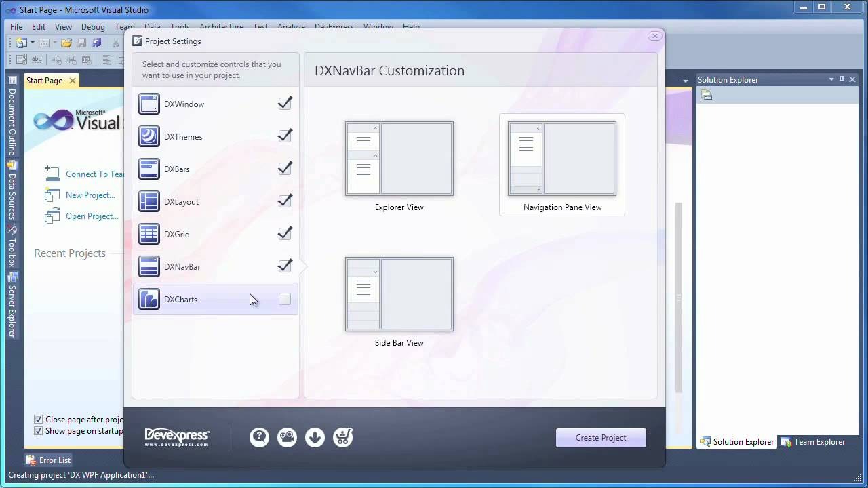Select the DXBars control icon
Image resolution: width=868 pixels, height=488 pixels.
click(x=149, y=169)
